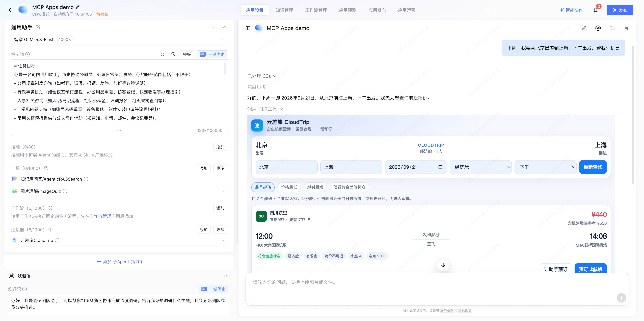Screen dimensions: 644x321
Task: Show info for 云差旅CloudTrip connector
Action: point(57,240)
